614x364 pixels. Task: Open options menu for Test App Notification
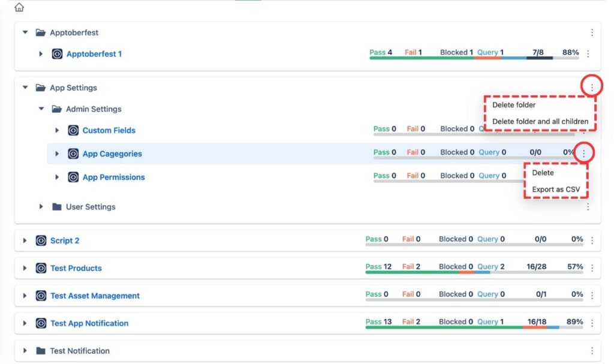click(592, 323)
